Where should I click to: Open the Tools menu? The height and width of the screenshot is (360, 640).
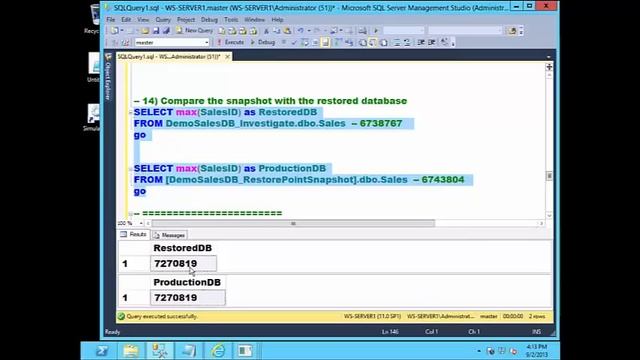pyautogui.click(x=231, y=19)
